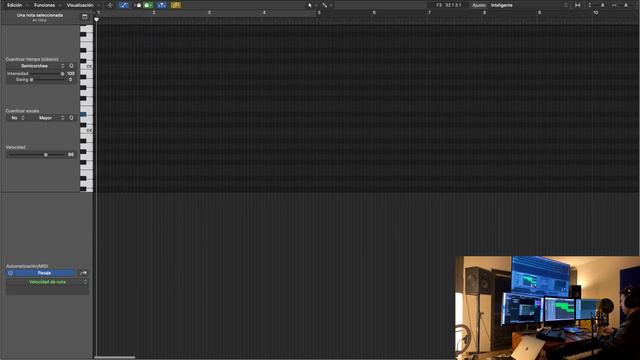Click the Q button for time quantize
The height and width of the screenshot is (360, 640).
71,66
